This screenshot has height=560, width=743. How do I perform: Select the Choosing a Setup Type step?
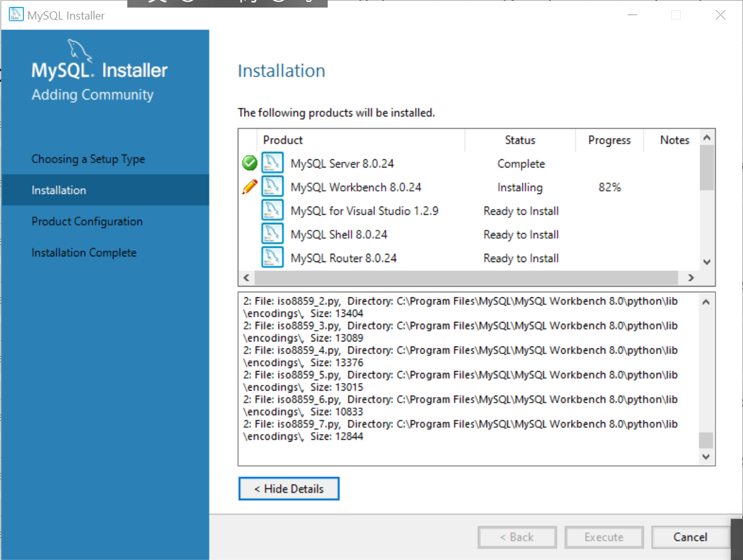(x=88, y=159)
